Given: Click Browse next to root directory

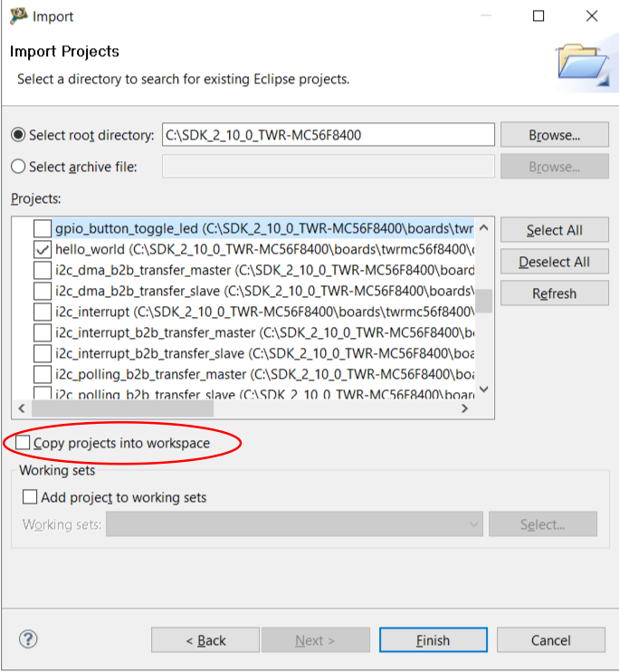Looking at the screenshot, I should (x=555, y=135).
